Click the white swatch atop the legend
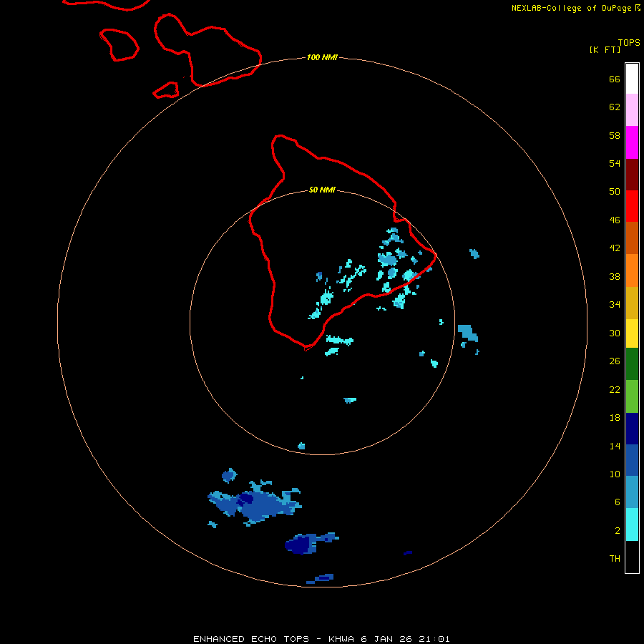 click(632, 79)
